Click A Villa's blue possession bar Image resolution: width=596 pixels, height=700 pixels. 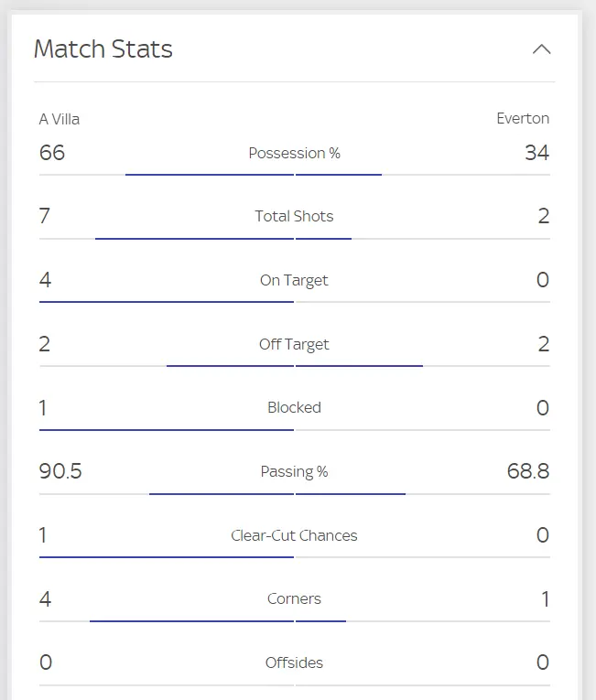(x=209, y=174)
